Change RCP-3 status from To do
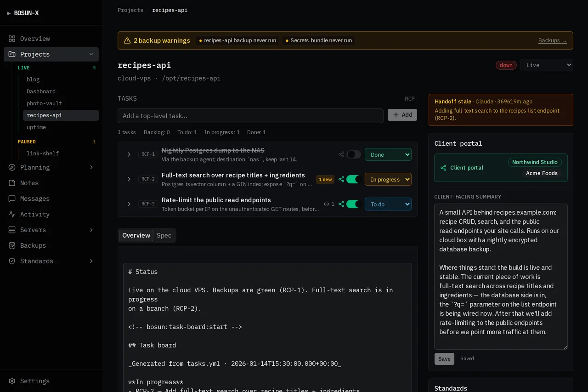The image size is (588, 392). pyautogui.click(x=388, y=204)
